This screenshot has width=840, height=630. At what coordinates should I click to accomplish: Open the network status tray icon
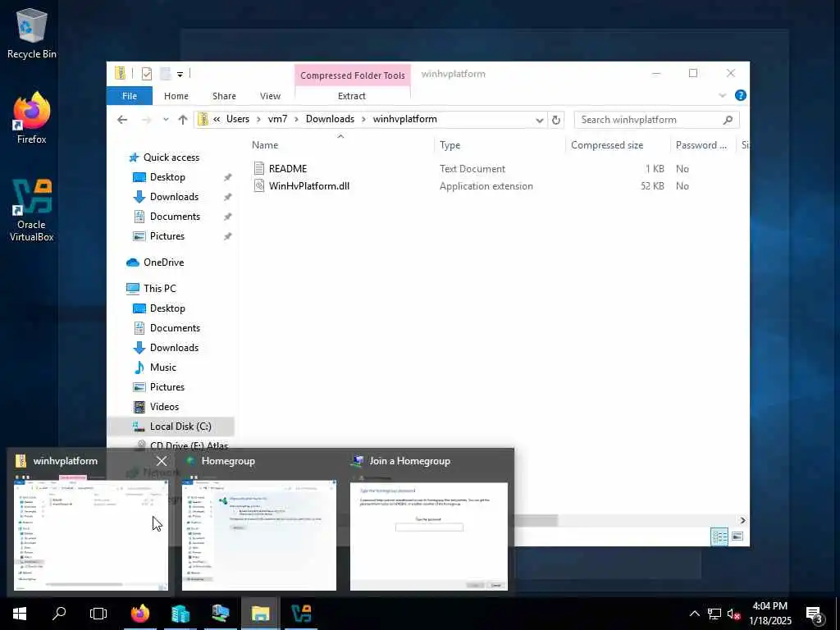[714, 614]
